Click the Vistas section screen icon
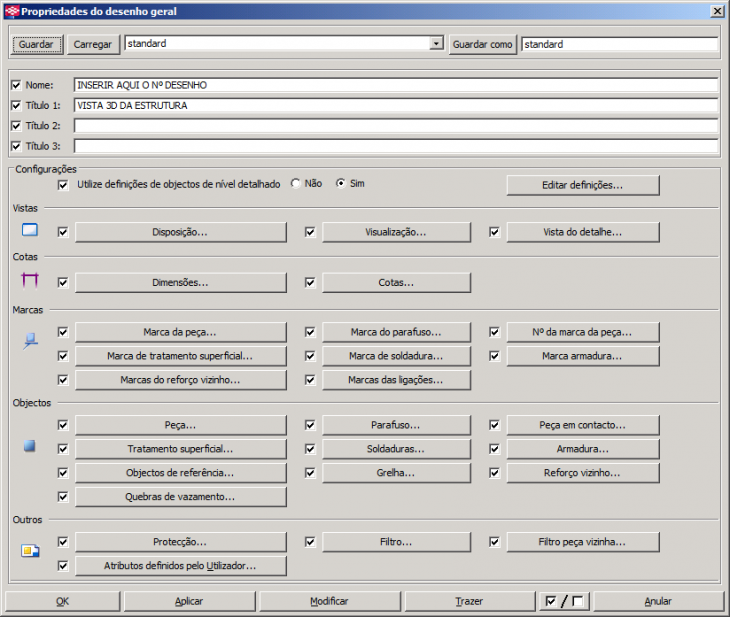Image resolution: width=730 pixels, height=617 pixels. (x=30, y=230)
